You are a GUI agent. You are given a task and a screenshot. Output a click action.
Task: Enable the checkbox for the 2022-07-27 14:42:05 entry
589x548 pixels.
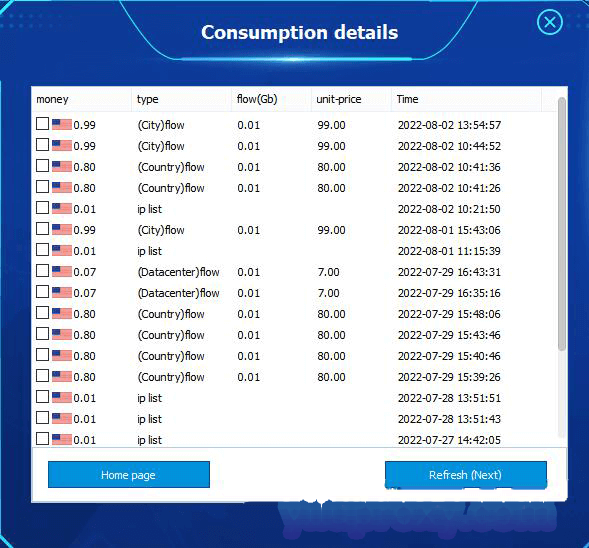click(x=42, y=438)
